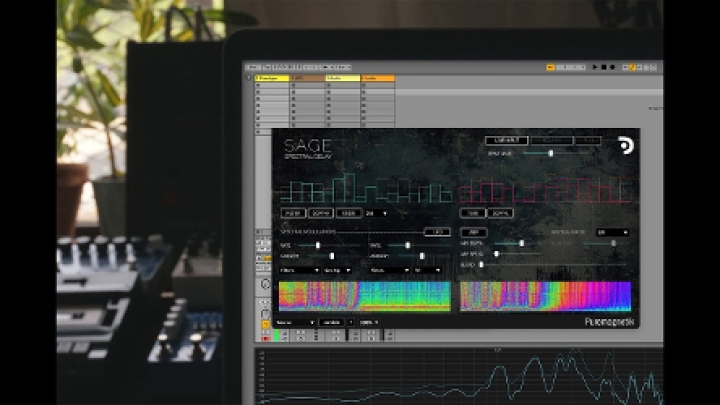Click the DEFAULT preset button in SAGE

[x=506, y=141]
